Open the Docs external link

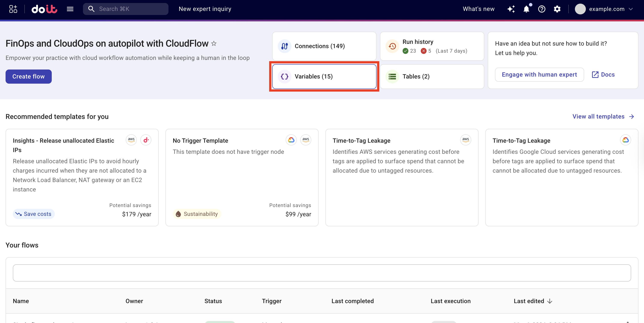point(603,75)
